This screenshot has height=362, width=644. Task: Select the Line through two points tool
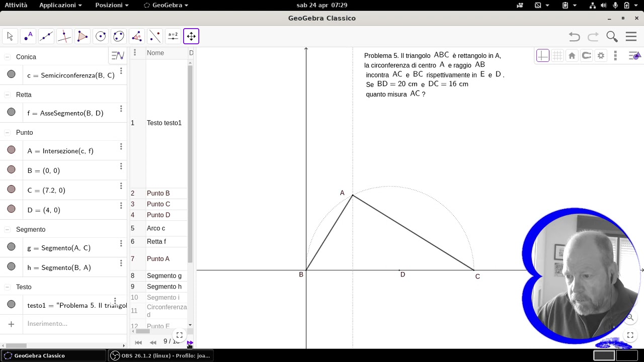[46, 36]
